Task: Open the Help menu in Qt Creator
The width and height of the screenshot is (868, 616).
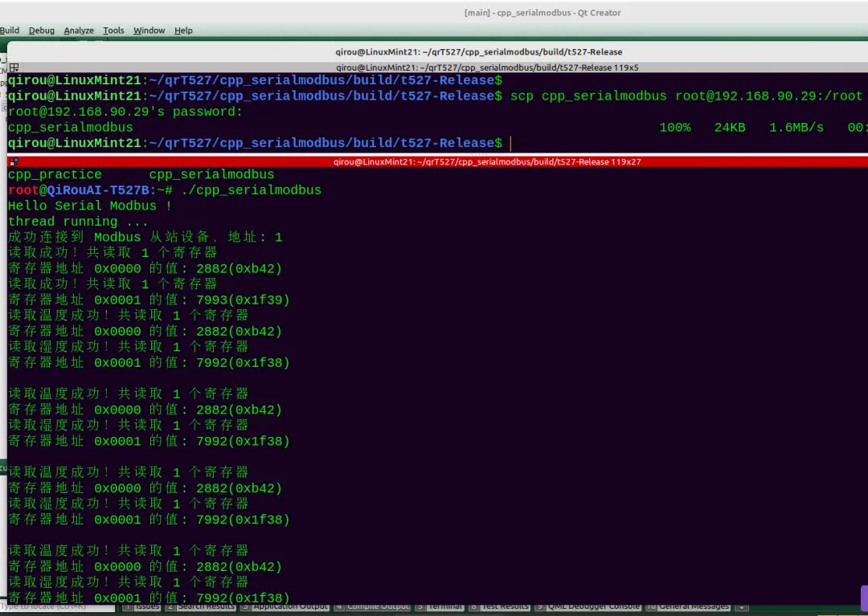Action: [183, 31]
